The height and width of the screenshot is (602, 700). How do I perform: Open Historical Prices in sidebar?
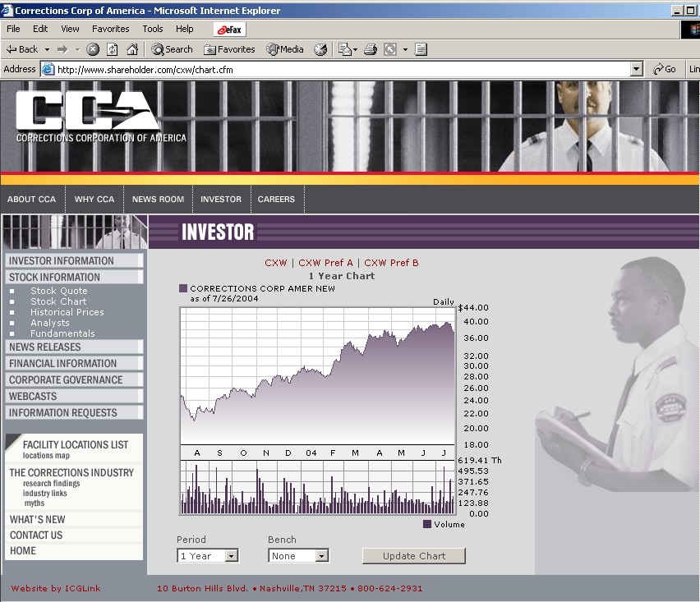(67, 312)
